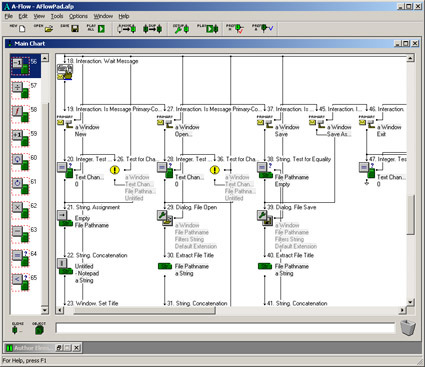The image size is (425, 367).
Task: Click right arrow of chart horizontal scrollbar
Action: (402, 310)
